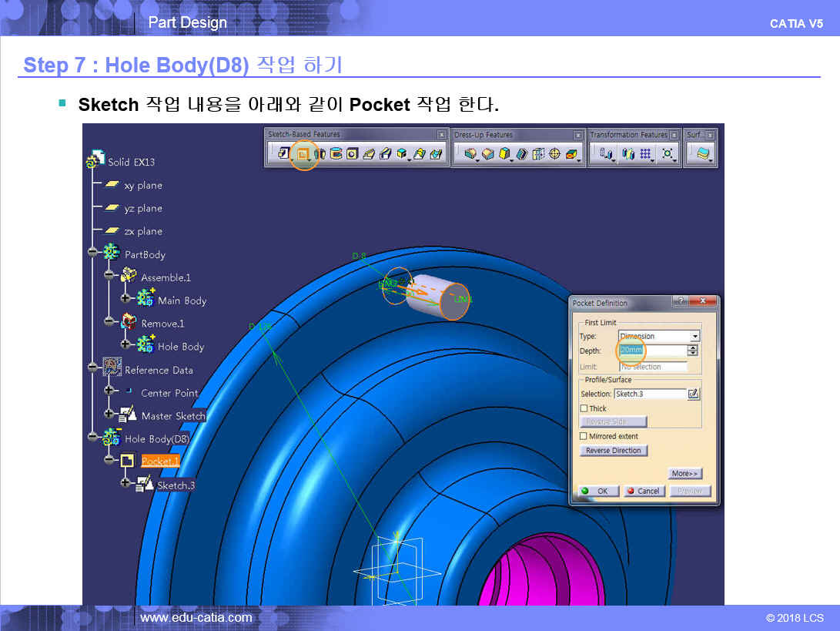Click the Reverse Direction button

coord(614,451)
